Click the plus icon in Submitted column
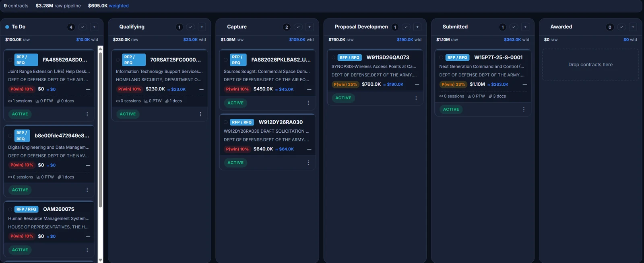 [x=525, y=27]
